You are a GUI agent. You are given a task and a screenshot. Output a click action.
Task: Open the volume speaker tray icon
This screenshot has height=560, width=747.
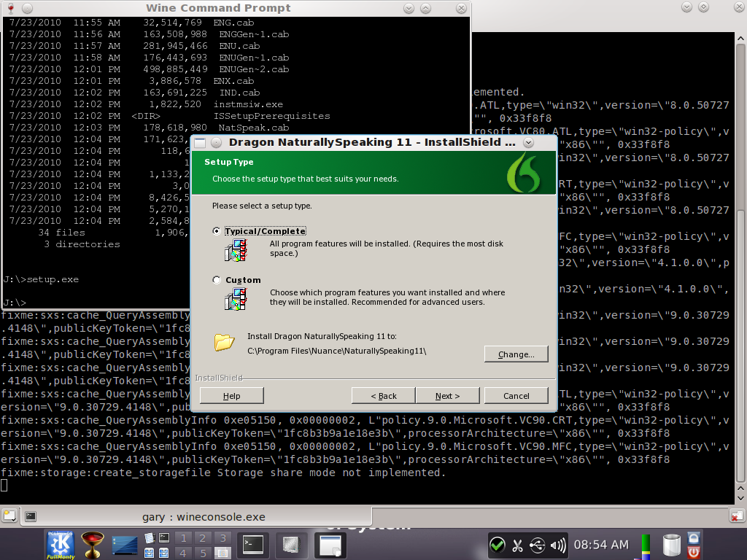pyautogui.click(x=558, y=545)
